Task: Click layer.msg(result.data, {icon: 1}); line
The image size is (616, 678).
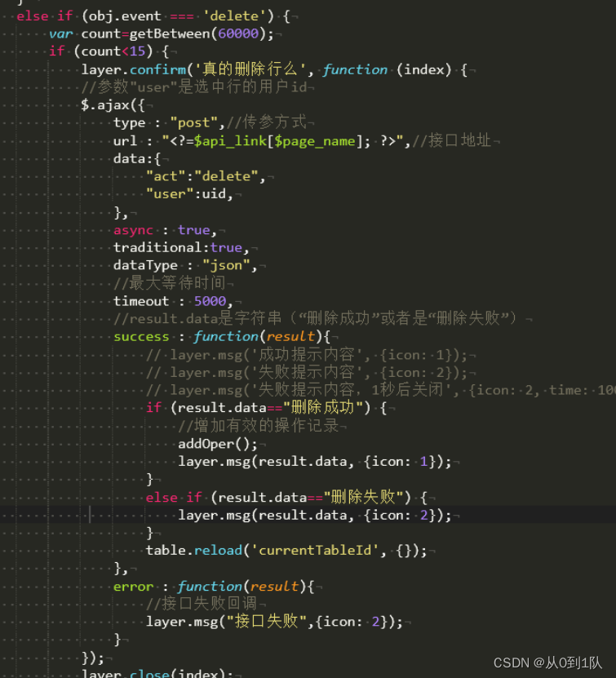Action: point(315,462)
